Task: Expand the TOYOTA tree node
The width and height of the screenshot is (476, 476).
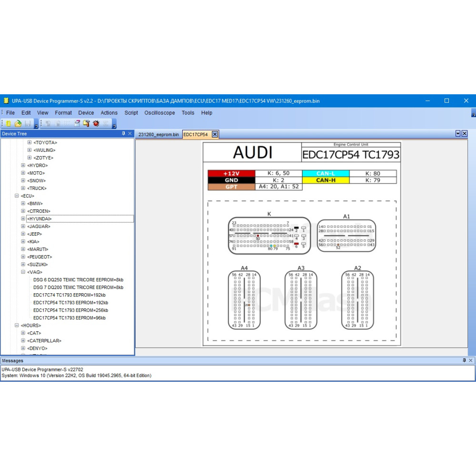Action: (x=30, y=142)
